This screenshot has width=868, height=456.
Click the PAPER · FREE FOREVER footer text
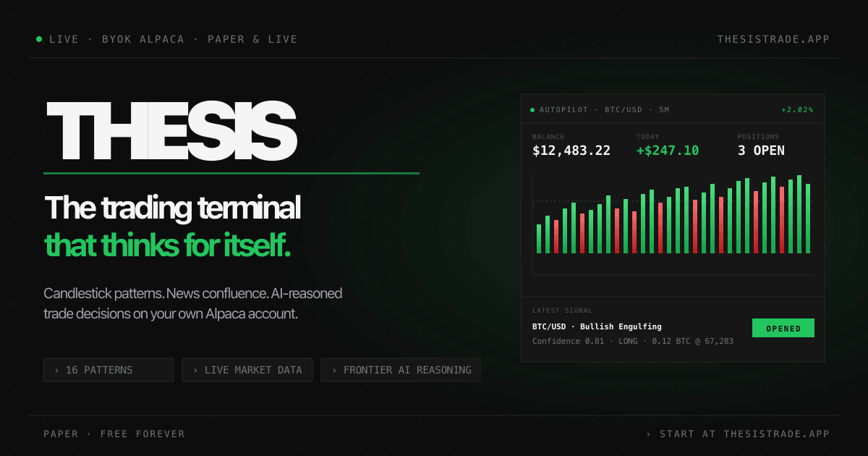click(114, 434)
